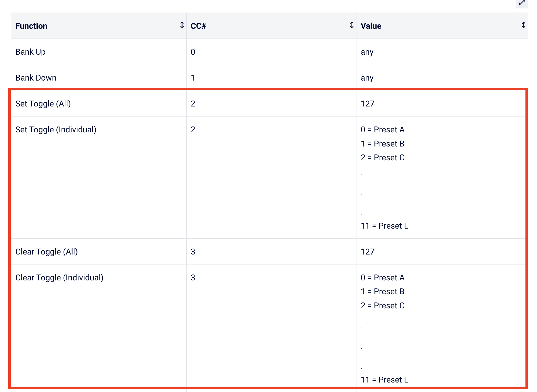Click the 127 value for Set Toggle (All)
537x392 pixels.
(x=367, y=104)
